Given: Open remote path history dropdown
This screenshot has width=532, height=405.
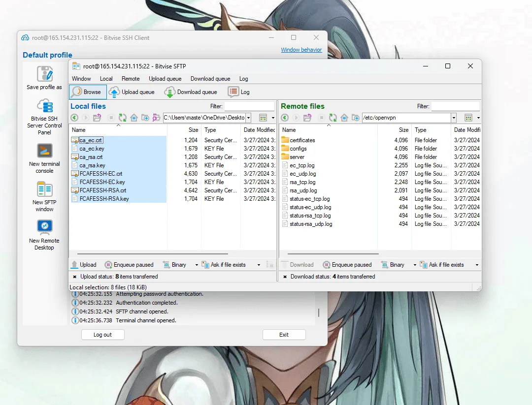Looking at the screenshot, I should 454,118.
